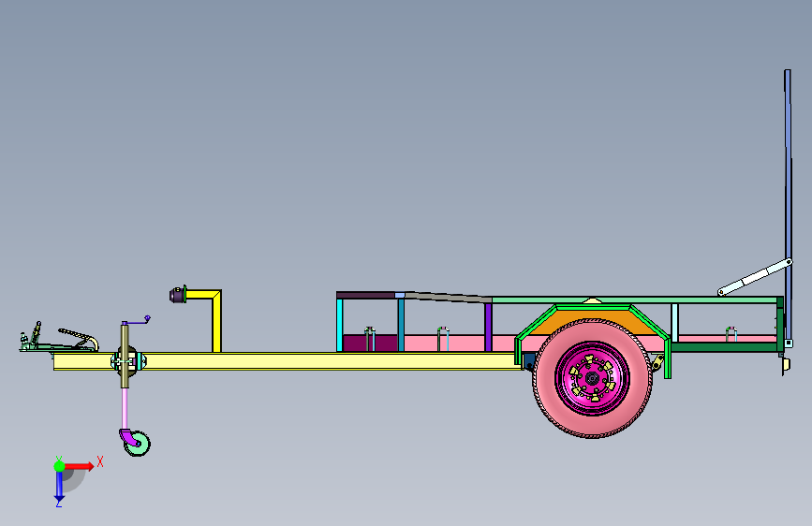Pick the cyan front vertical frame post

(x=340, y=325)
